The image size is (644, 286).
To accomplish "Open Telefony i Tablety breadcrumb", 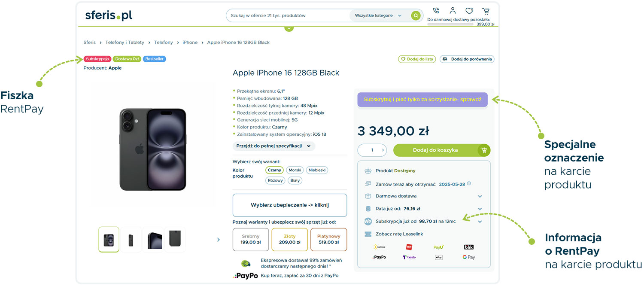I will 125,43.
